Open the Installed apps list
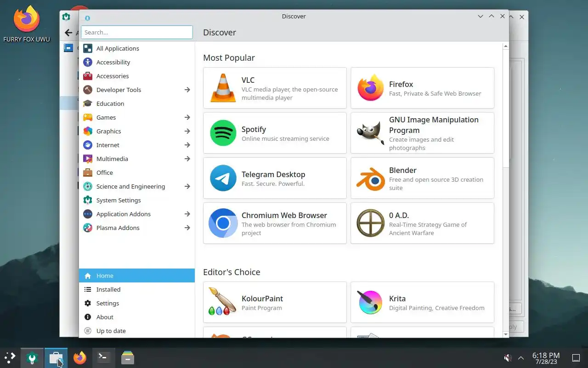Screen dimensions: 588x368 pyautogui.click(x=137, y=289)
